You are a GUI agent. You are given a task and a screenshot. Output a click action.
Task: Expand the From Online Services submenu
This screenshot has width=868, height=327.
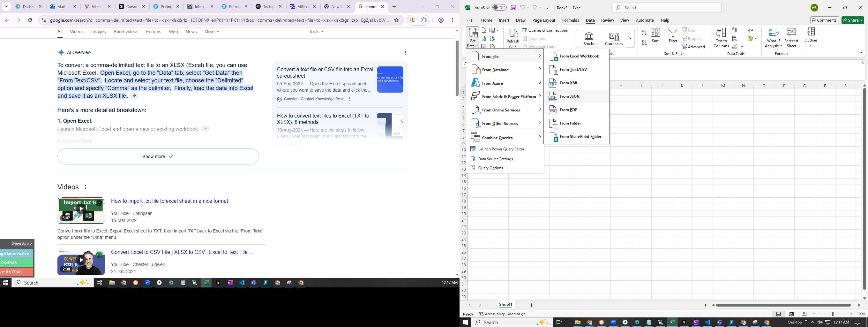coord(505,110)
